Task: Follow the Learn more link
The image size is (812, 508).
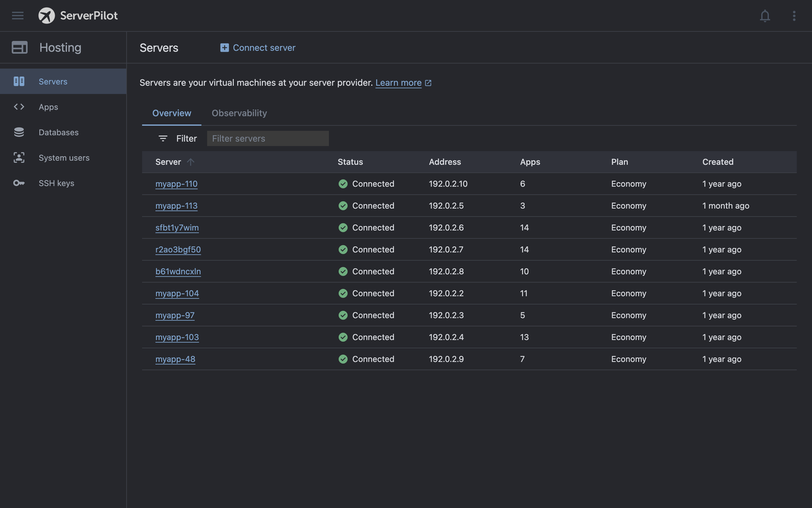Action: (x=398, y=83)
